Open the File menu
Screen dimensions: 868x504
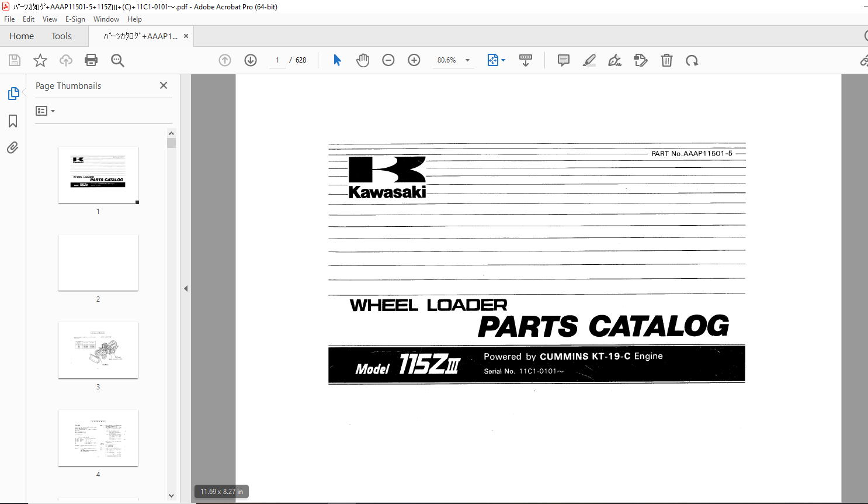[9, 19]
